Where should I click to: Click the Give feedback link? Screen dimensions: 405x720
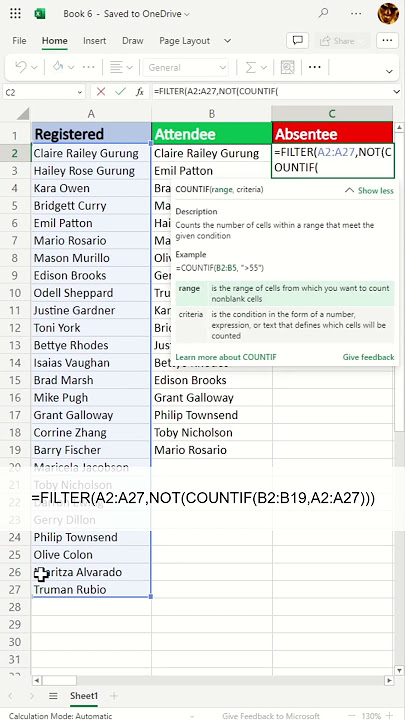coord(368,357)
